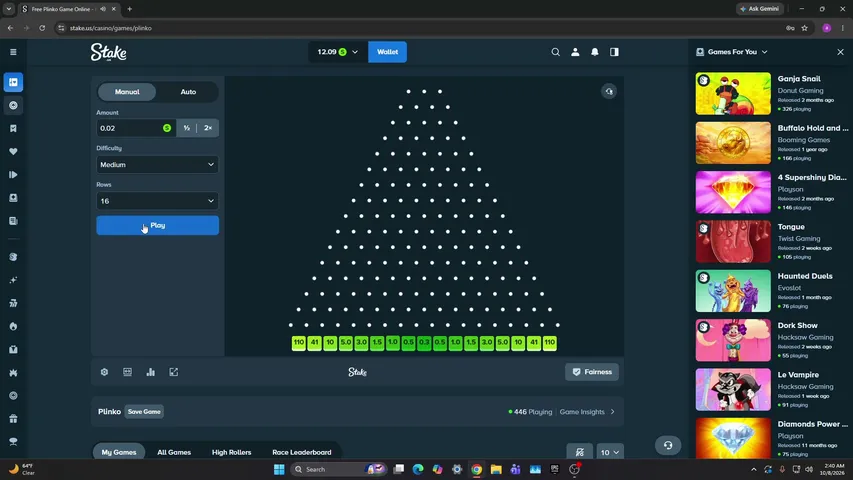The image size is (853, 480).
Task: Switch to Auto betting mode
Action: [x=188, y=92]
